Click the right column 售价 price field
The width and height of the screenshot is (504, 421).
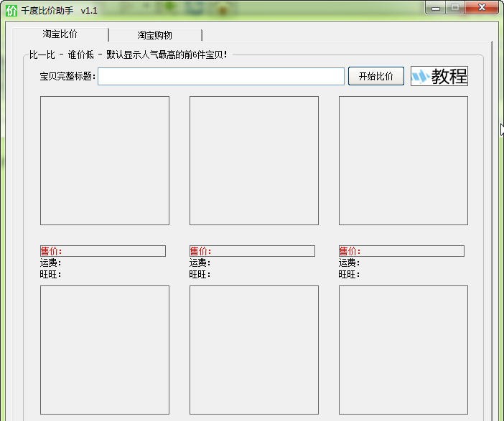(x=401, y=251)
